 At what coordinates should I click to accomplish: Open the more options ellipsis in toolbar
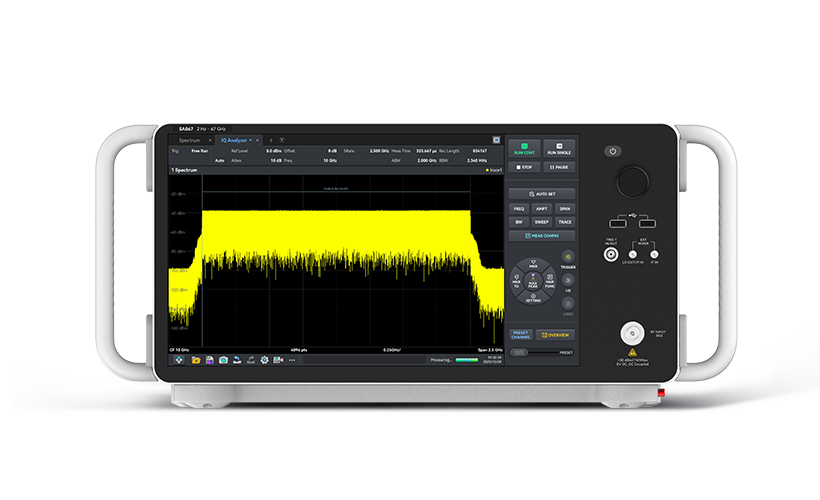[292, 359]
